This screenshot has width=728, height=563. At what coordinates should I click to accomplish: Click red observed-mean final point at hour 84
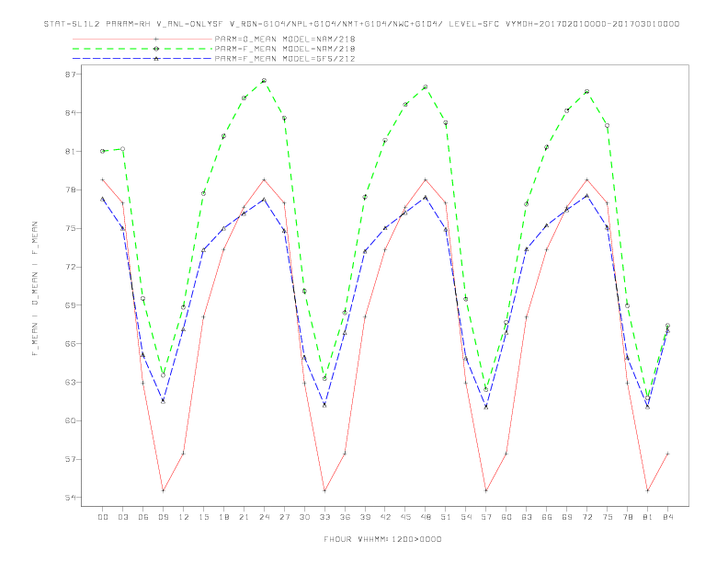pos(667,454)
